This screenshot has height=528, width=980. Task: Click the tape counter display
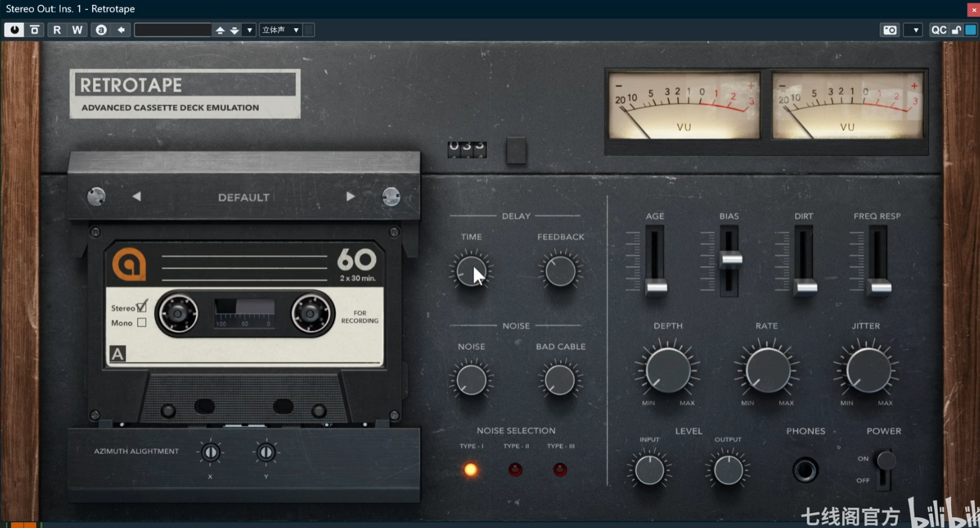click(x=467, y=149)
